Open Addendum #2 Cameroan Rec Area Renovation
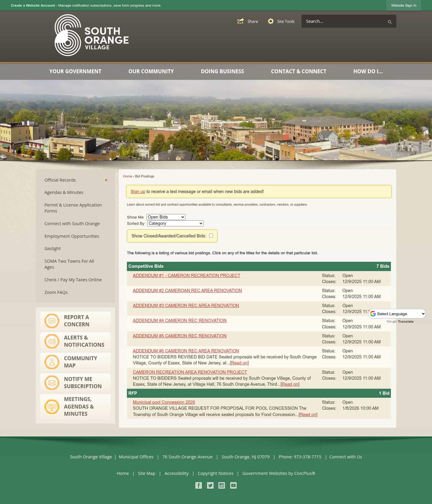 (x=187, y=291)
